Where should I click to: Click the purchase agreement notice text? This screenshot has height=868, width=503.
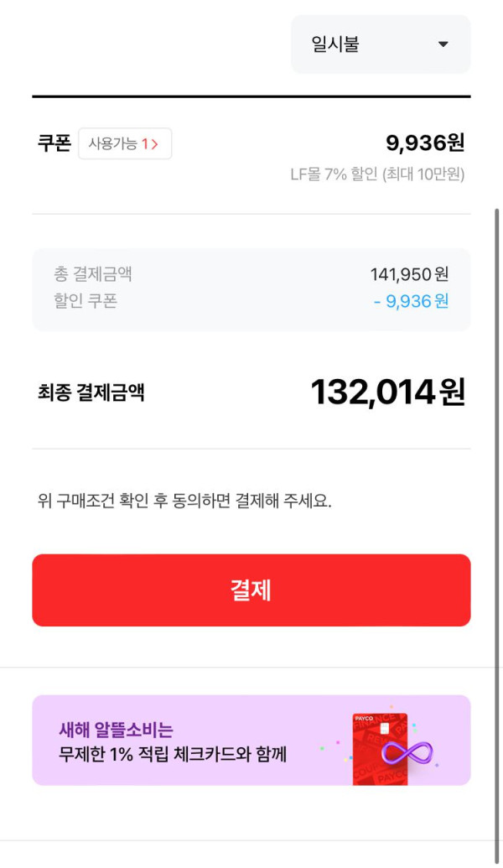pyautogui.click(x=184, y=502)
